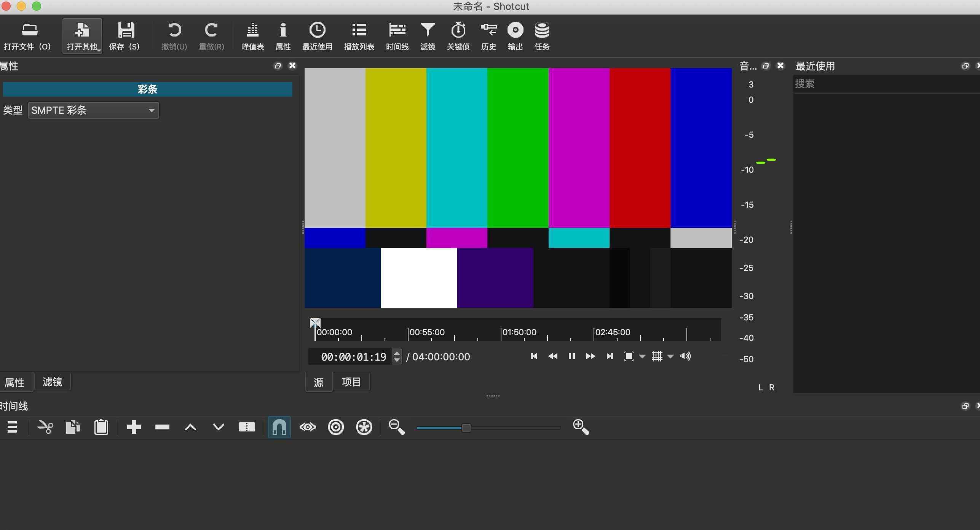The width and height of the screenshot is (980, 530).
Task: Click the 重做 redo icon
Action: tap(211, 36)
